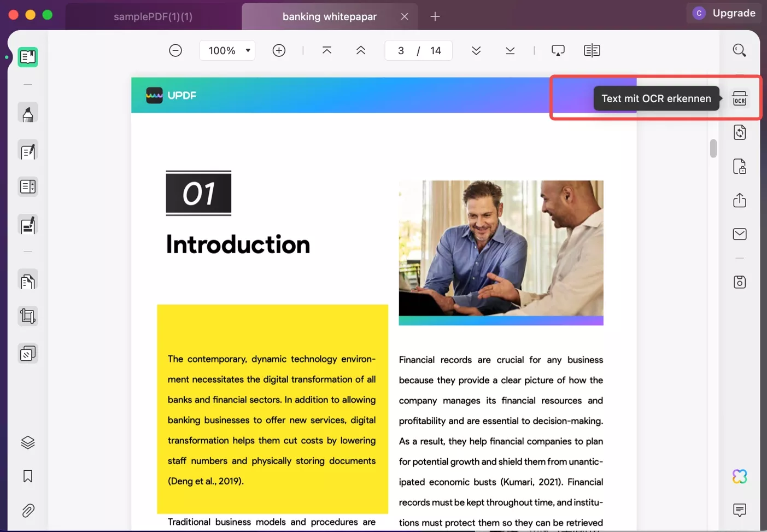
Task: Open the zoom level dropdown
Action: 227,50
